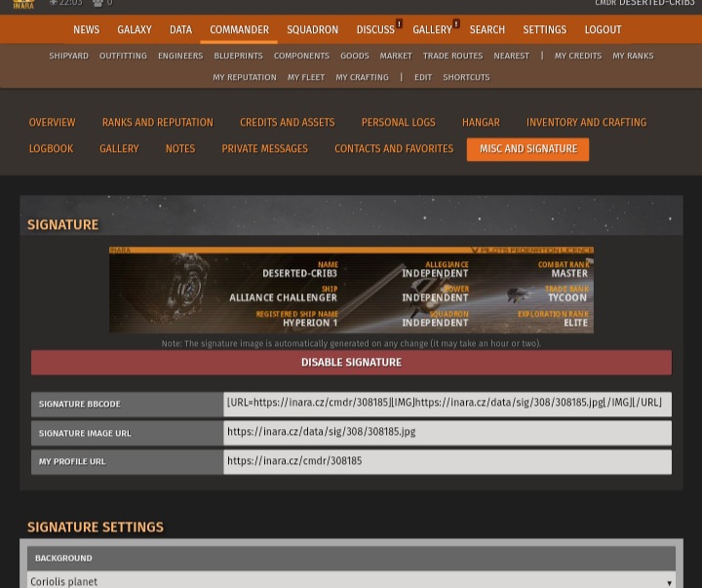702x588 pixels.
Task: Go to the SHIPYARD submenu link
Action: point(68,56)
